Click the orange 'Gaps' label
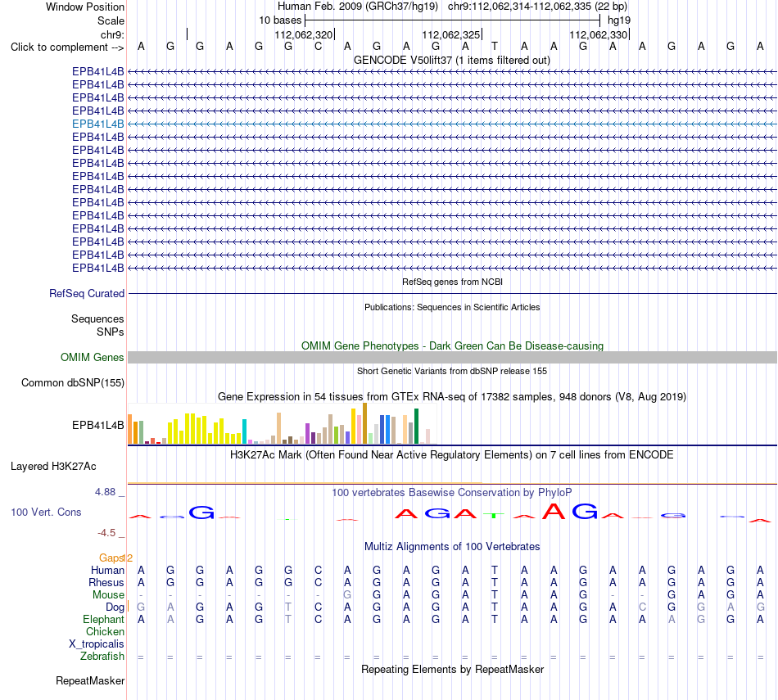 tap(111, 558)
